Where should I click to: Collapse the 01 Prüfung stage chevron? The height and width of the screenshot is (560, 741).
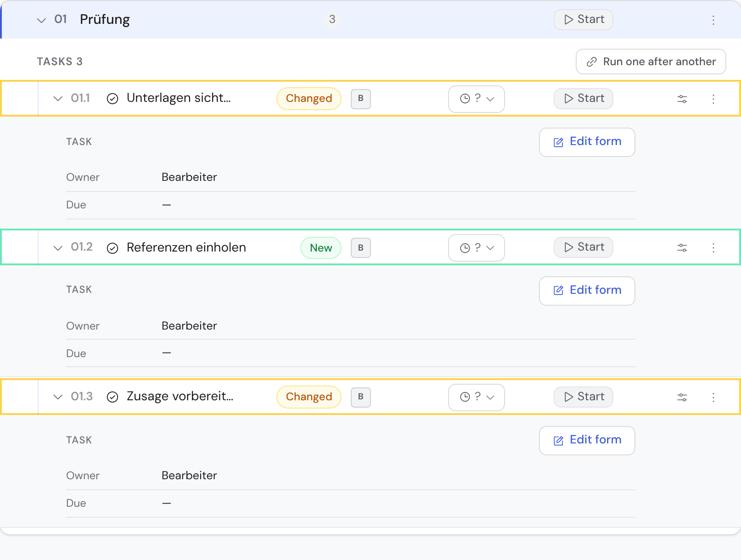click(x=41, y=20)
